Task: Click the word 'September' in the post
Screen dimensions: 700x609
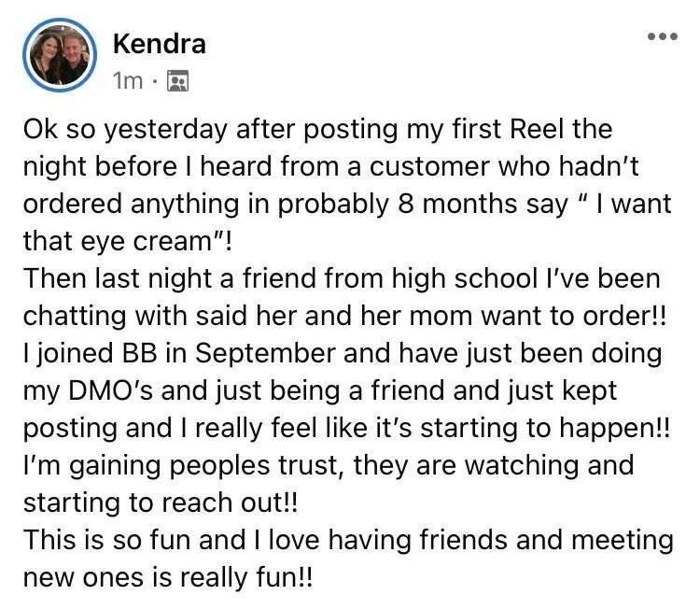Action: (x=265, y=354)
